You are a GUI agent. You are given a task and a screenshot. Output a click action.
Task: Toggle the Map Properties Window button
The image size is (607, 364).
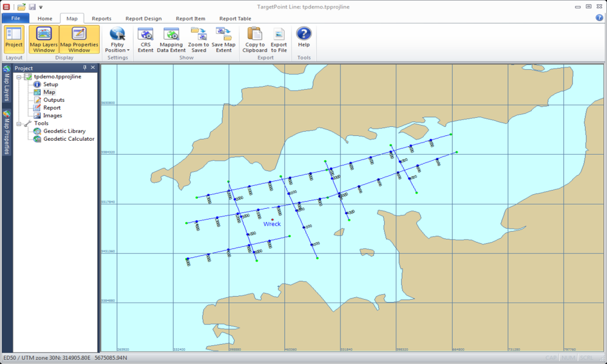click(x=79, y=39)
